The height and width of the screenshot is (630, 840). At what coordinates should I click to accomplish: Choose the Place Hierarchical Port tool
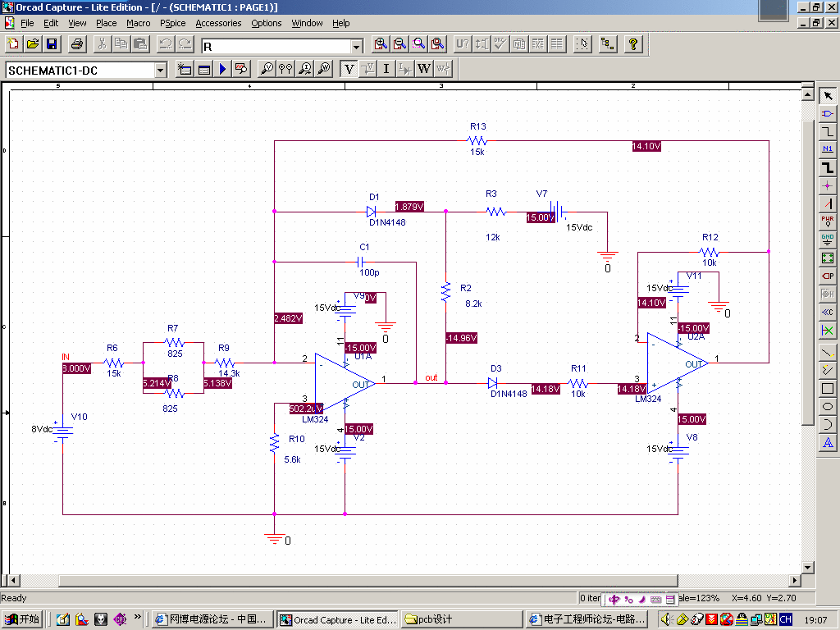coord(828,276)
